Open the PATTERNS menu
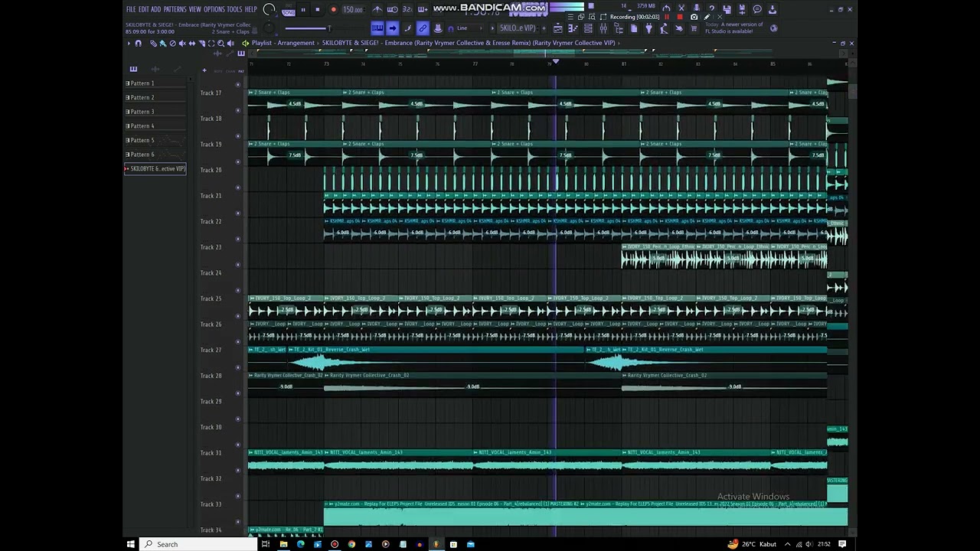The width and height of the screenshot is (980, 551). (x=175, y=9)
